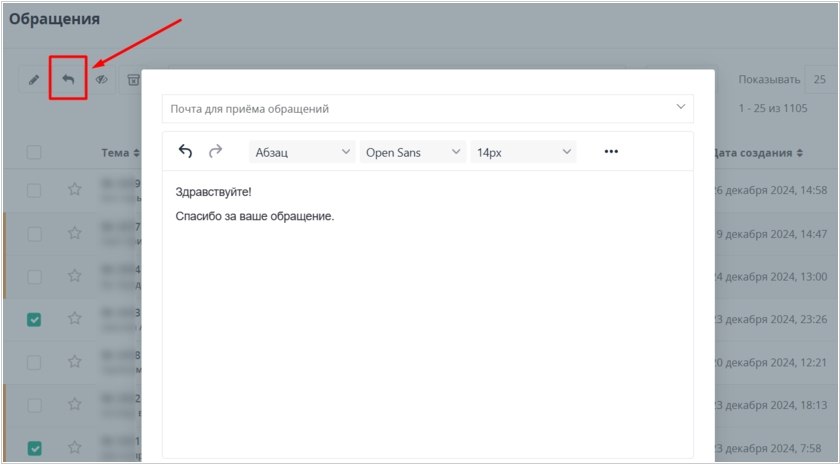This screenshot has width=840, height=464.
Task: Check the row dated 9 декабря 2024, 14:47
Action: pos(34,234)
